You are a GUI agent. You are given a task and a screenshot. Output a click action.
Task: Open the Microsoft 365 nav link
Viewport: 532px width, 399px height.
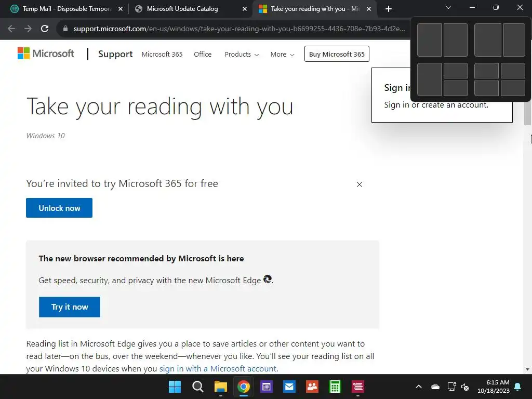pos(162,54)
